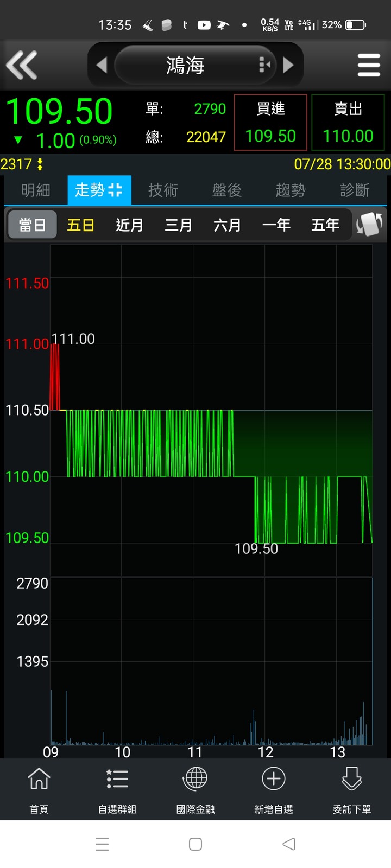Select the 六月 time range
Image resolution: width=391 pixels, height=868 pixels.
[228, 225]
